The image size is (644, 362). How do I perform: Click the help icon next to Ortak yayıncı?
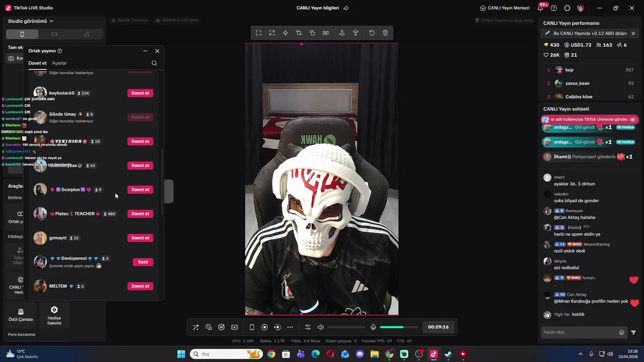(60, 51)
